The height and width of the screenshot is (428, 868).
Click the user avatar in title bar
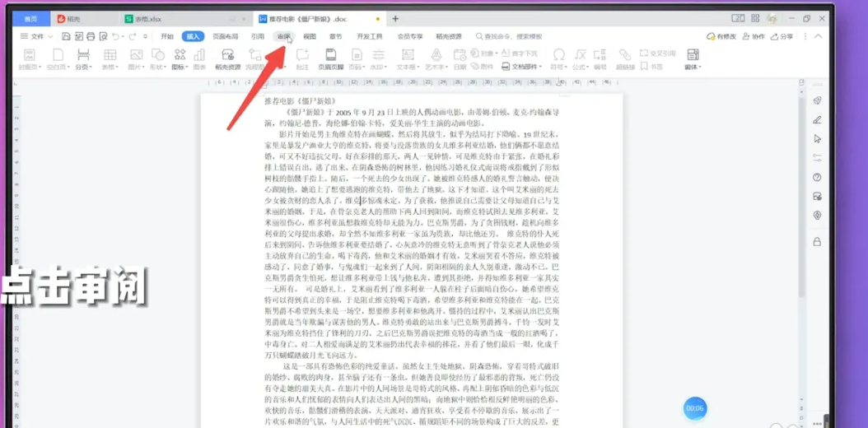click(x=772, y=19)
